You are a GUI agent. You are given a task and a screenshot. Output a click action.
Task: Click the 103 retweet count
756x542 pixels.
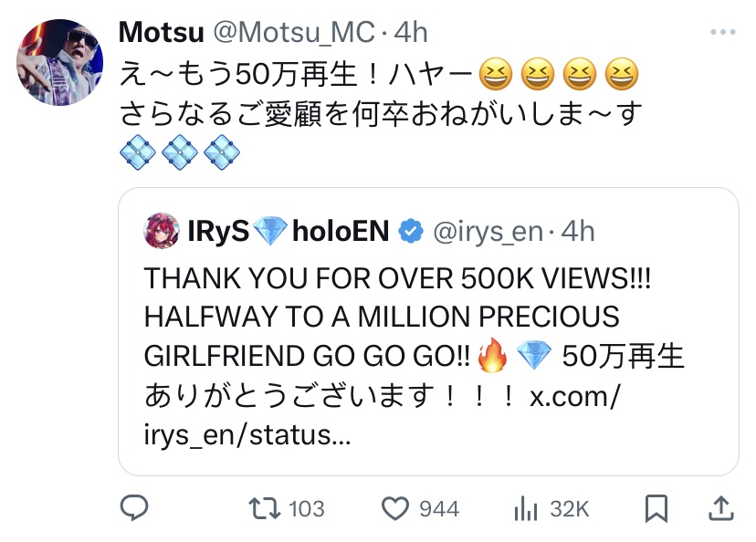click(x=306, y=509)
